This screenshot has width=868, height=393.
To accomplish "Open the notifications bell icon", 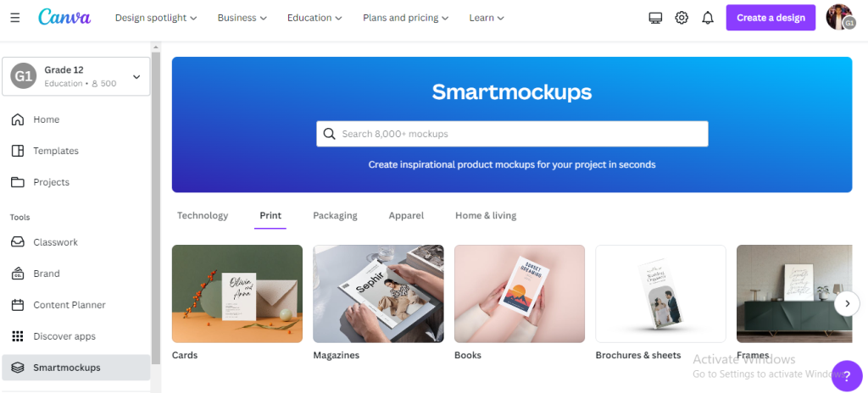I will pos(708,18).
